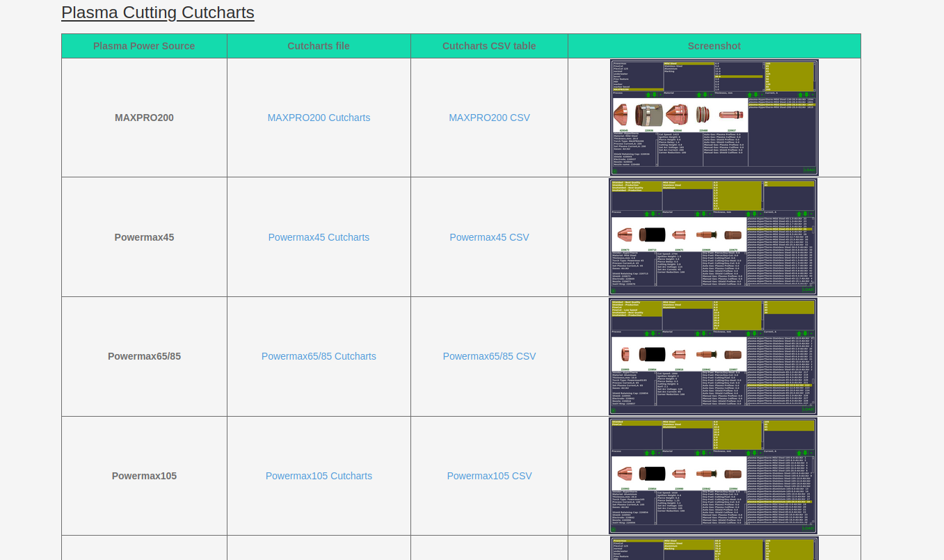944x560 pixels.
Task: Click the Plasma Cutting Cutcharts heading
Action: (x=158, y=13)
